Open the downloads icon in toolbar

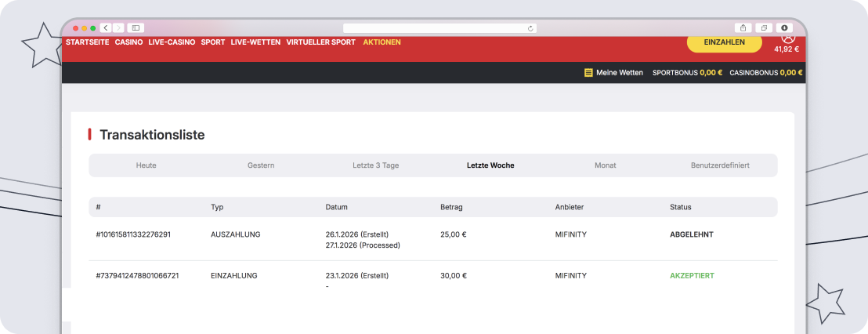click(784, 27)
